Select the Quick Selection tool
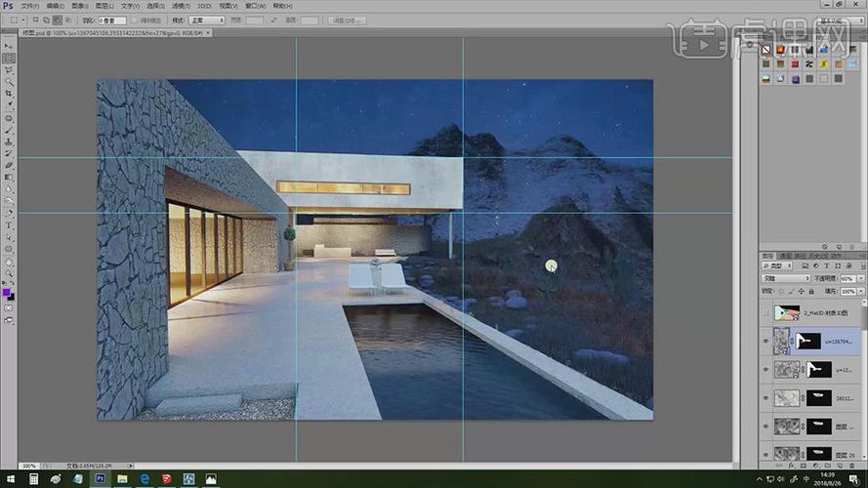 [x=9, y=82]
